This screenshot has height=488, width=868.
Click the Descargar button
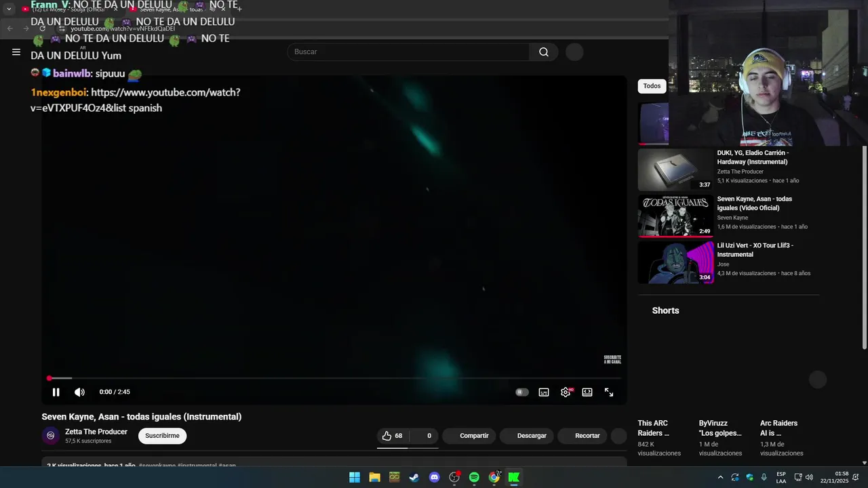(528, 436)
